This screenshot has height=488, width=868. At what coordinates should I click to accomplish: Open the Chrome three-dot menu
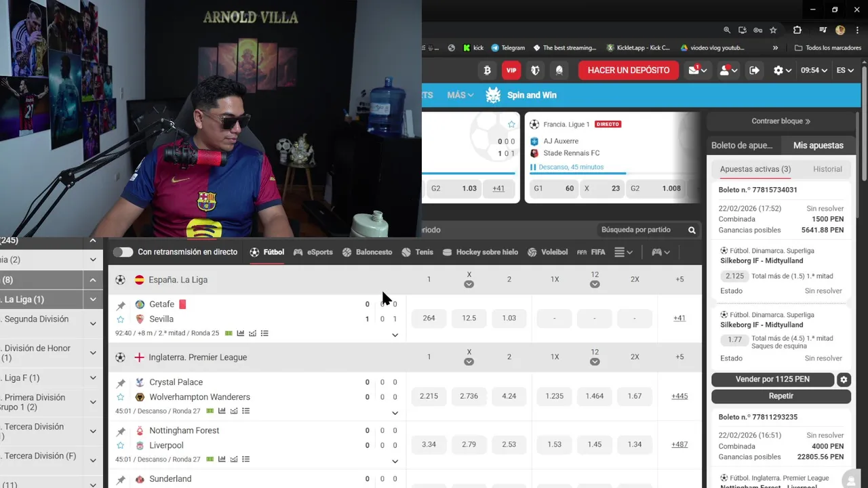click(856, 30)
